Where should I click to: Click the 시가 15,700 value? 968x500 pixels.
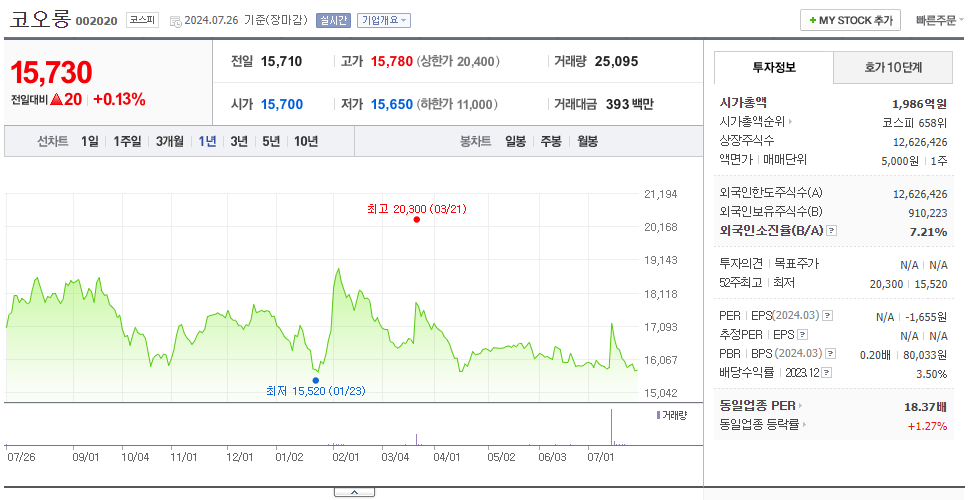282,104
